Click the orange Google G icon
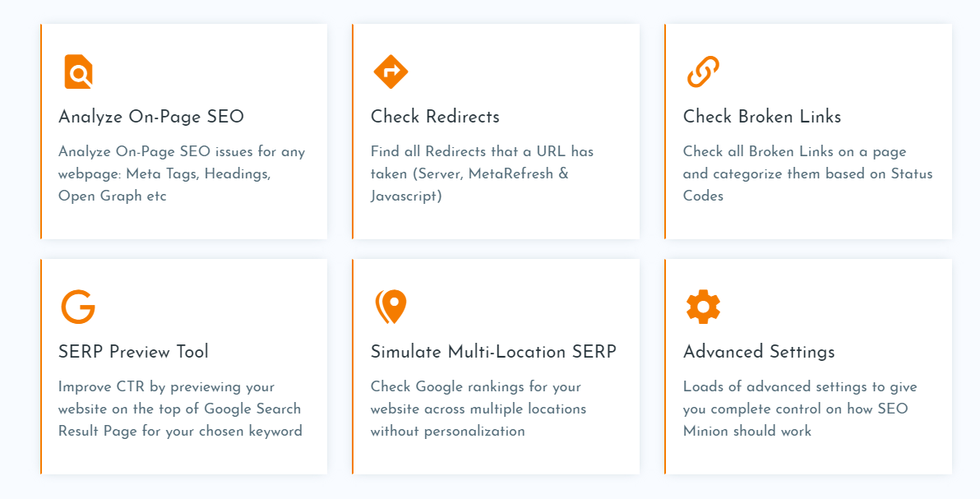This screenshot has width=980, height=499. point(78,307)
